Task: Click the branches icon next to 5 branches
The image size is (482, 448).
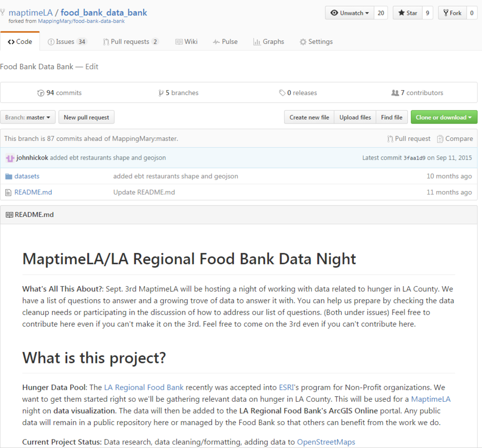Action: [x=161, y=93]
